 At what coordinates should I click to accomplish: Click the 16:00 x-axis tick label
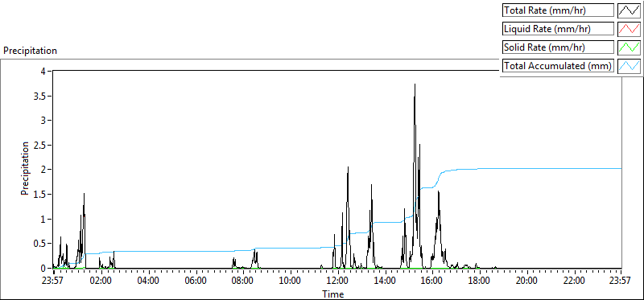click(x=432, y=282)
